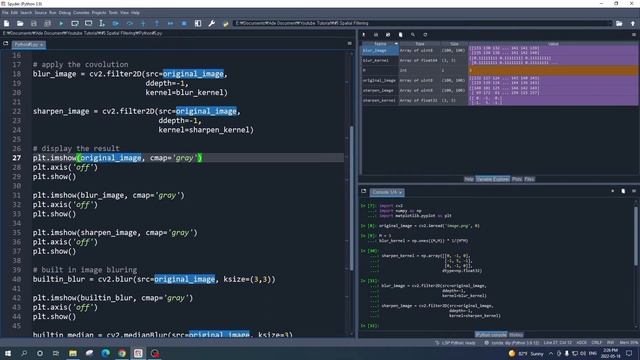
Task: Select the blur_image variable row
Action: click(x=499, y=51)
